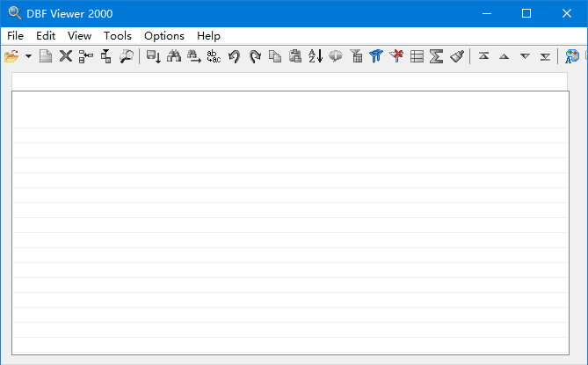Click the redo curved arrow icon

click(x=255, y=56)
